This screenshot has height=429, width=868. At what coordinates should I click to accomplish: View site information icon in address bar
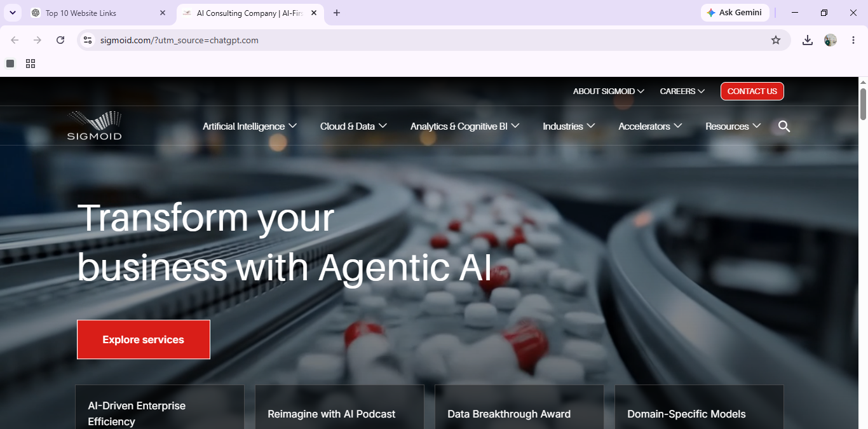pos(88,40)
